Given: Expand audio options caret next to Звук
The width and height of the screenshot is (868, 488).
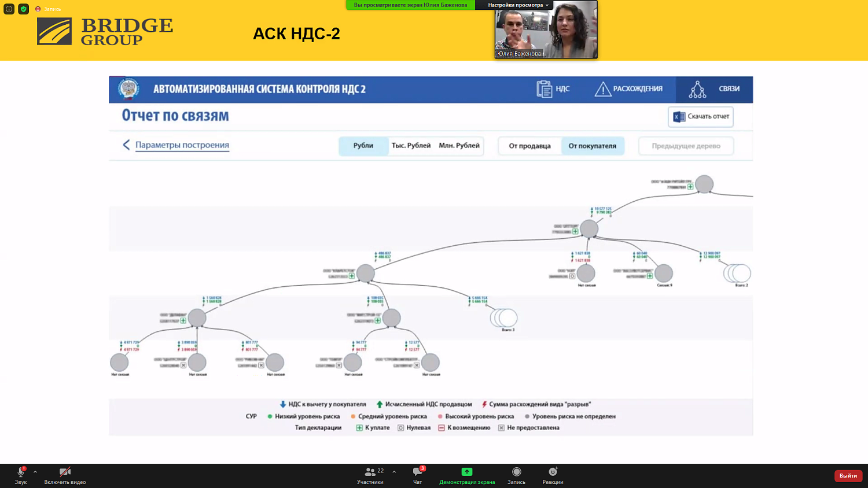Looking at the screenshot, I should point(35,472).
